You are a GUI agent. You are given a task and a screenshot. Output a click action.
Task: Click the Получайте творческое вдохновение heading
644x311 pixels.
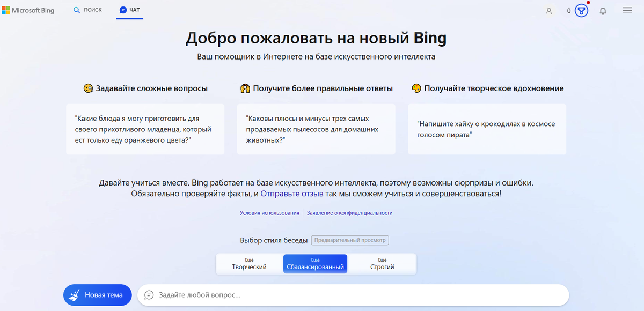(x=487, y=88)
